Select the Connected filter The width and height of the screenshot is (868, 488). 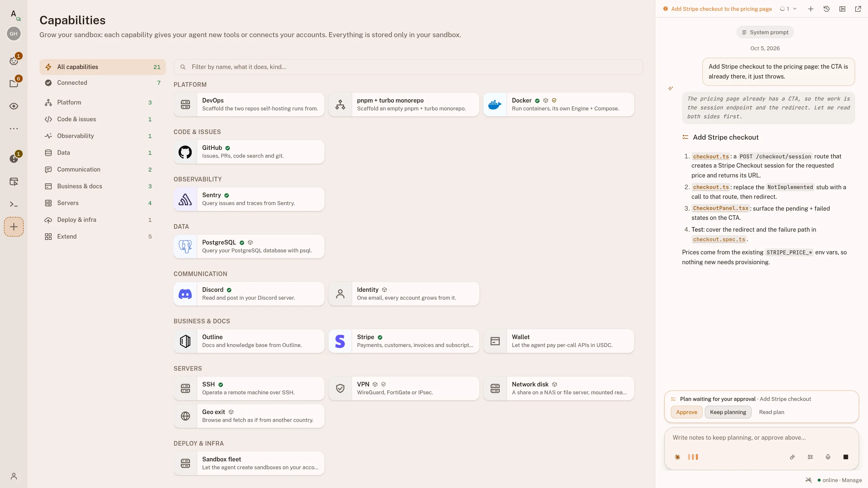pos(103,83)
